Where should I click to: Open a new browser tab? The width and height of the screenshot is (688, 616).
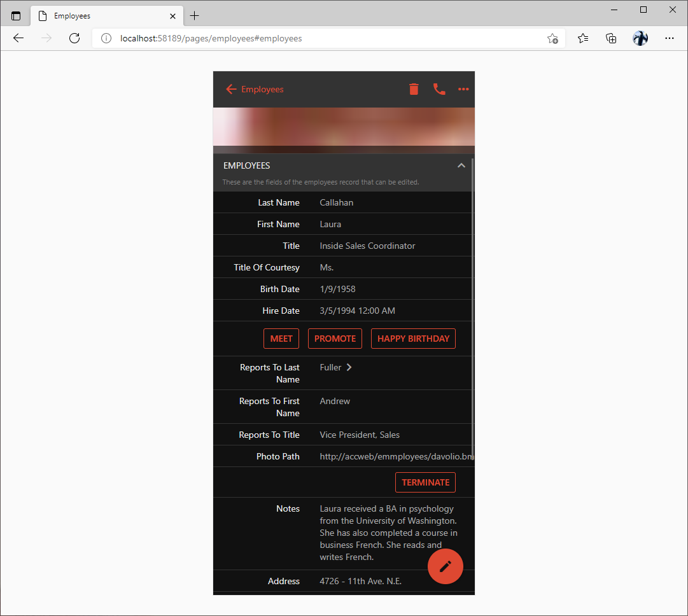point(195,16)
